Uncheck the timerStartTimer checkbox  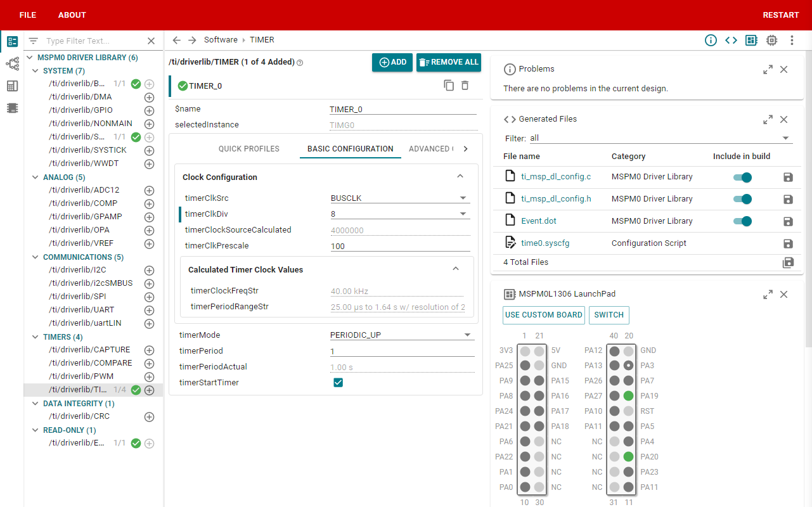[x=338, y=383]
